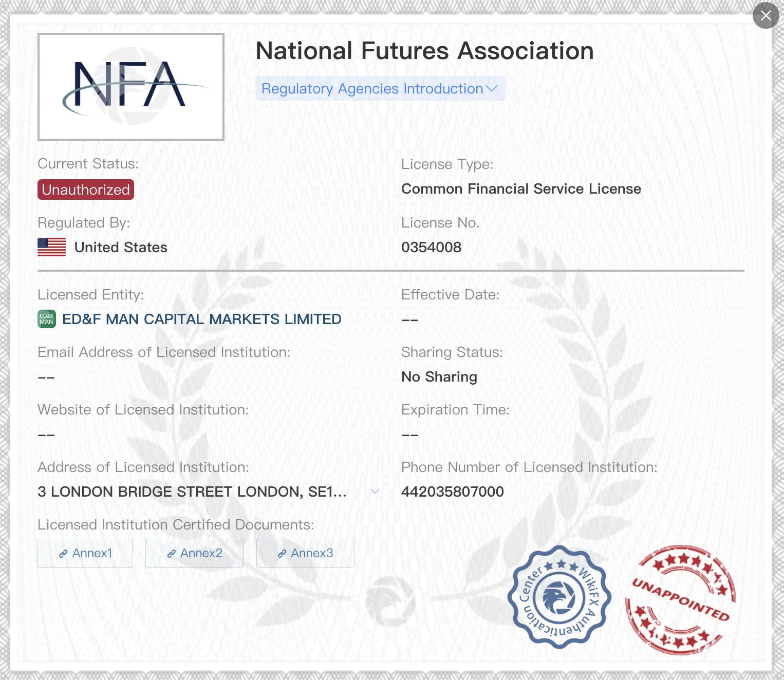Select license number 0354008

click(431, 247)
